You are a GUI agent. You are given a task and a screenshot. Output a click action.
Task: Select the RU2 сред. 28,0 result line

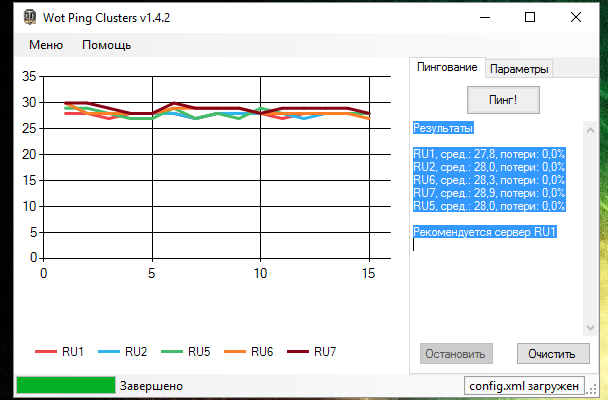tap(489, 167)
